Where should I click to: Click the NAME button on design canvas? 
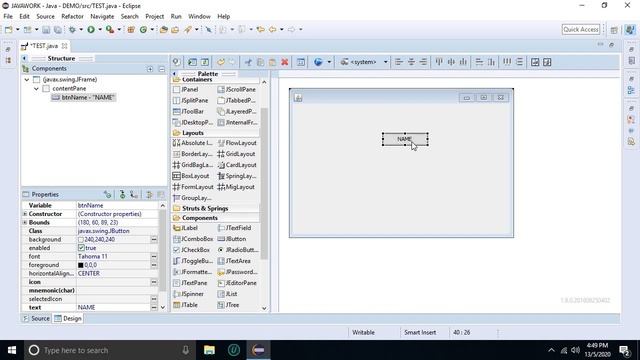pos(405,139)
